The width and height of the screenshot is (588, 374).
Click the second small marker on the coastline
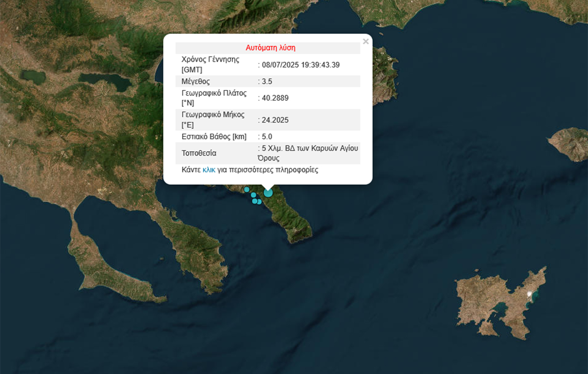click(x=253, y=195)
